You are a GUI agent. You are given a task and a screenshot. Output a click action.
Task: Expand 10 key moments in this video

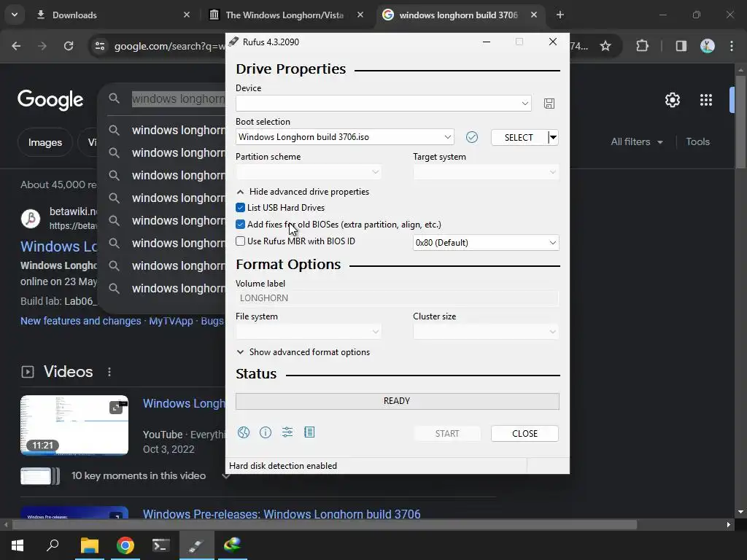tap(225, 475)
